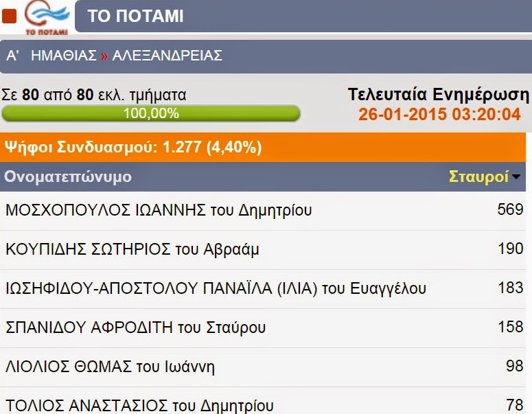Click the 569 crosses vote count
This screenshot has height=414, width=532.
pyautogui.click(x=510, y=209)
